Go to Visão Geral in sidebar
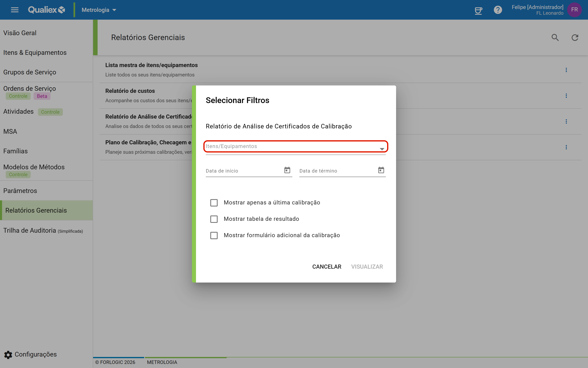Screen dimensions: 588x368 click(46, 33)
